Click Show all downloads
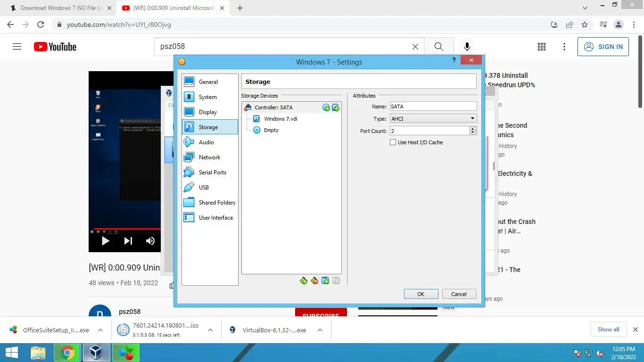The height and width of the screenshot is (362, 644). (x=609, y=329)
